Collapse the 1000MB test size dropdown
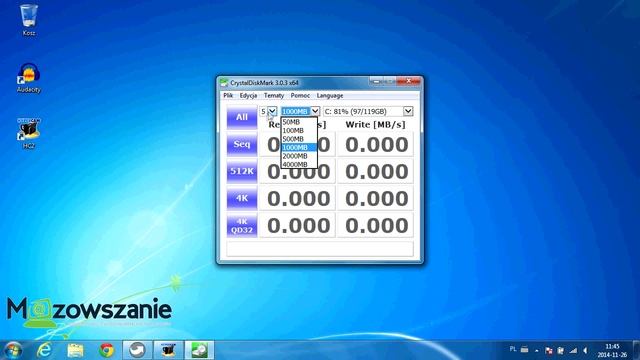 pos(315,111)
